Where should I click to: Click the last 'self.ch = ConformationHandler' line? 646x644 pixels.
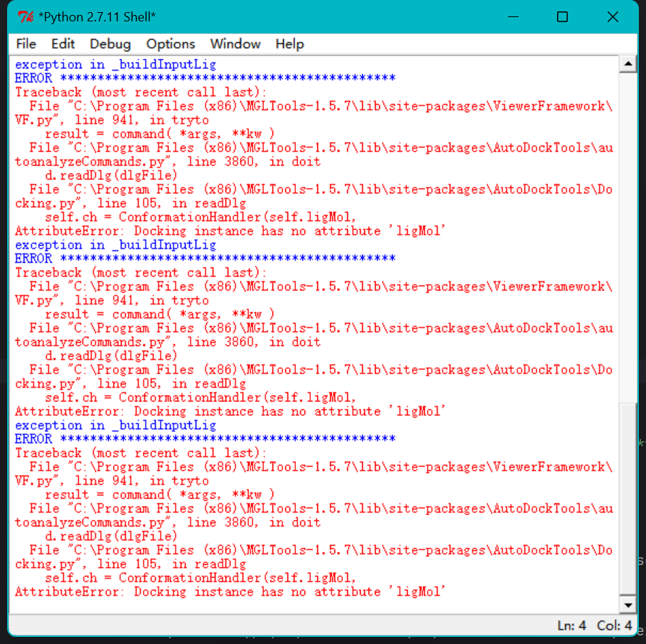200,578
